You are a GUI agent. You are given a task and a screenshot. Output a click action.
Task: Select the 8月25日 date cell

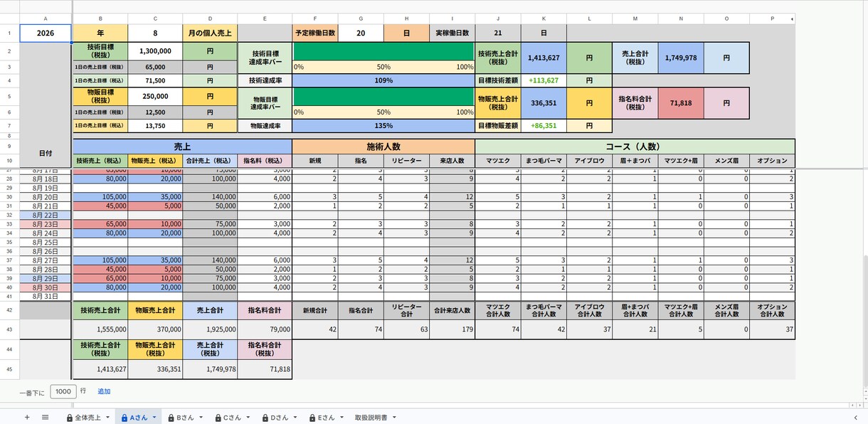click(x=46, y=242)
